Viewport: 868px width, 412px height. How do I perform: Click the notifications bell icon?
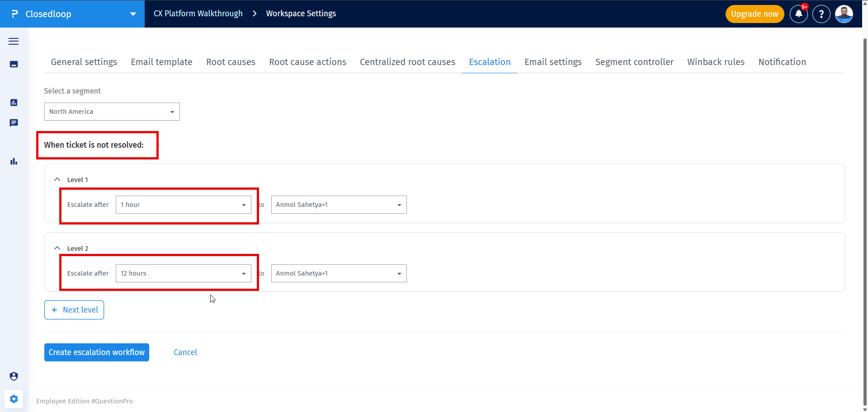799,14
